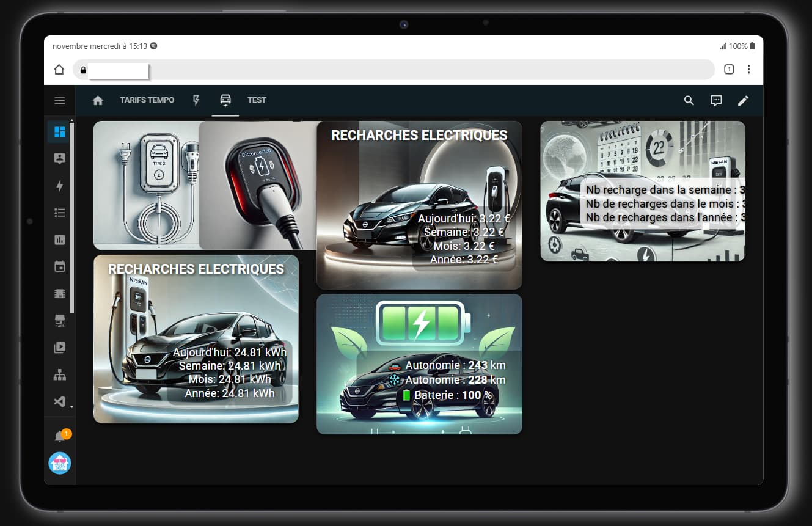Image resolution: width=812 pixels, height=526 pixels.
Task: Open Overview dashboard in sidebar
Action: point(59,132)
